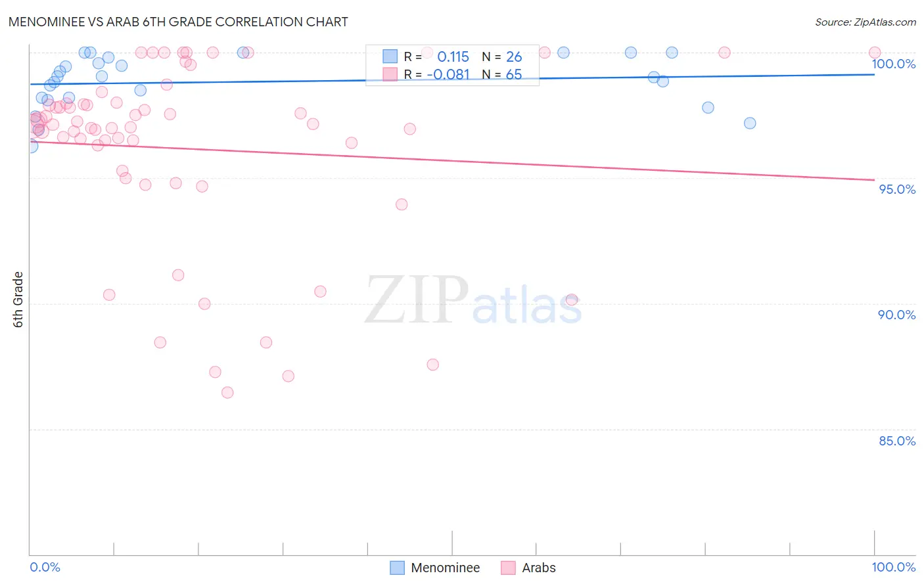Click the 100.0% x-axis label
The height and width of the screenshot is (586, 924).
coord(893,567)
